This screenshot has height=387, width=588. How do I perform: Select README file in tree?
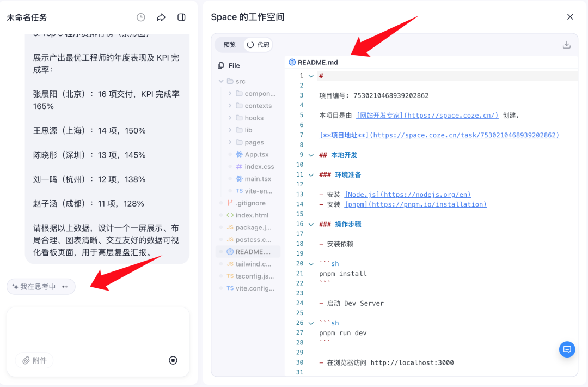pos(248,251)
